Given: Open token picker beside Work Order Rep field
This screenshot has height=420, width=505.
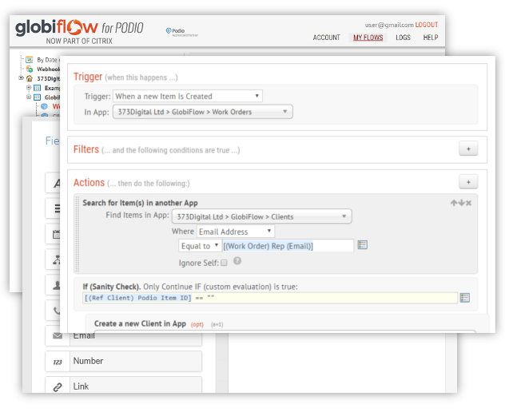Looking at the screenshot, I should 362,245.
